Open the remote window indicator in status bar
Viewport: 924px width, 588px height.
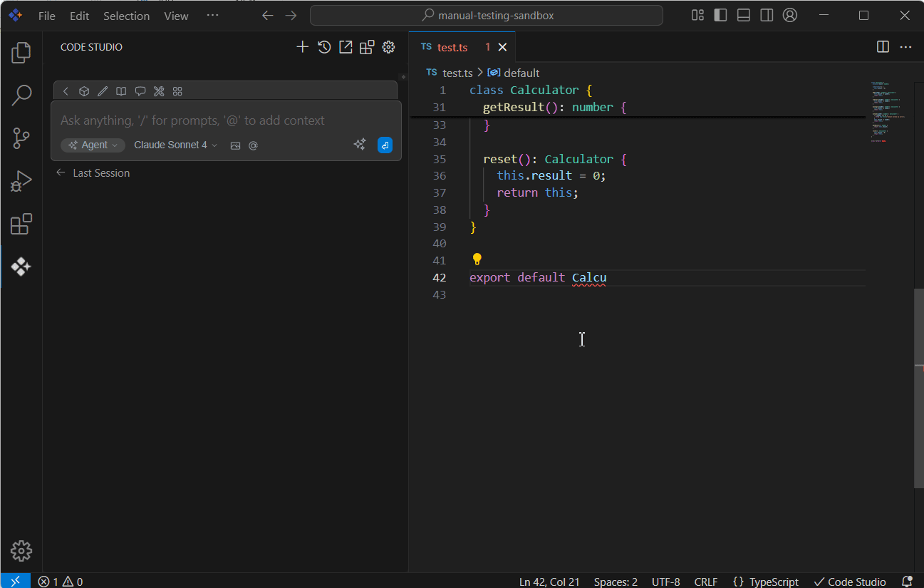click(15, 581)
